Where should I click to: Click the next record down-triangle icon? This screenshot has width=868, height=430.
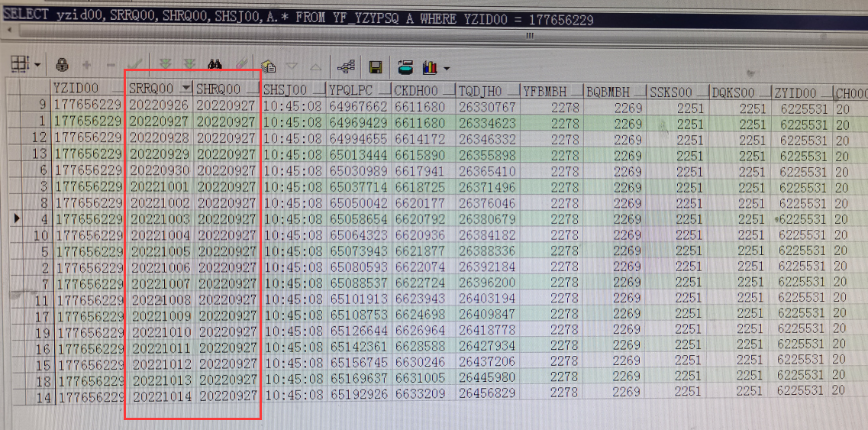[x=292, y=67]
